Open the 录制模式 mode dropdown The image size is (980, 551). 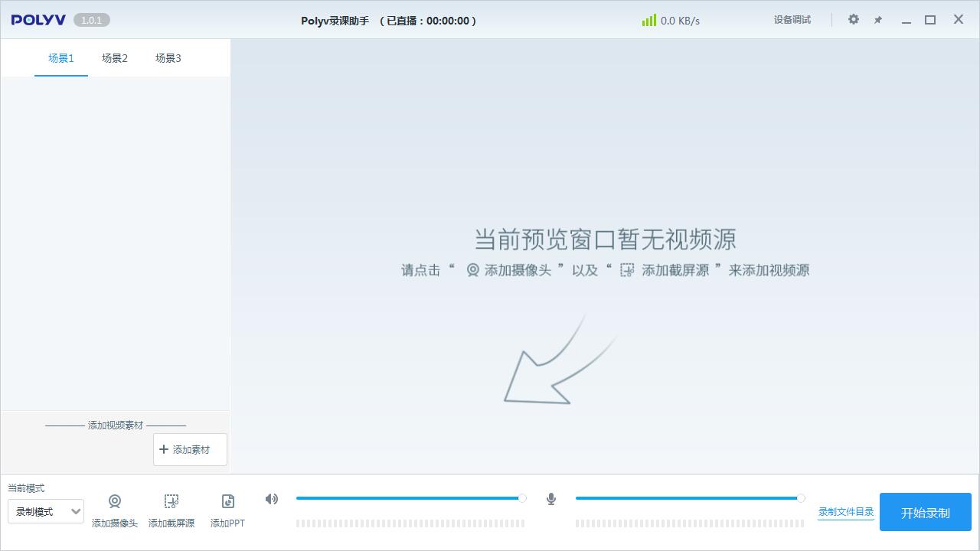click(46, 511)
